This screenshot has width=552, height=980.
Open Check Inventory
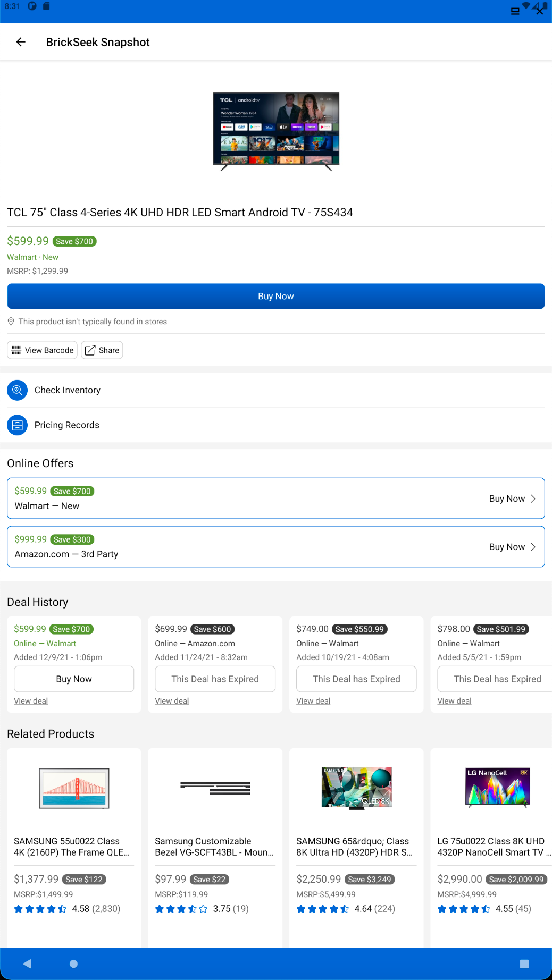tap(276, 390)
